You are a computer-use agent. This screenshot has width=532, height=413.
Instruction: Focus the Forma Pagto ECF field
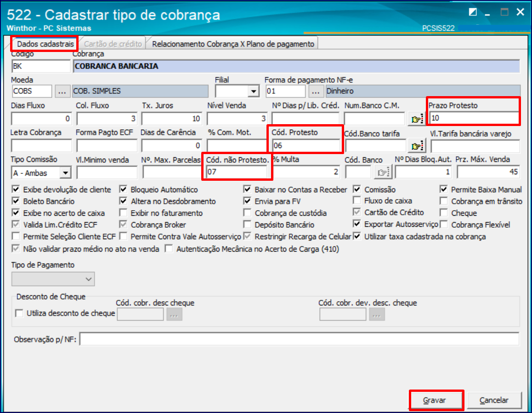pyautogui.click(x=107, y=146)
